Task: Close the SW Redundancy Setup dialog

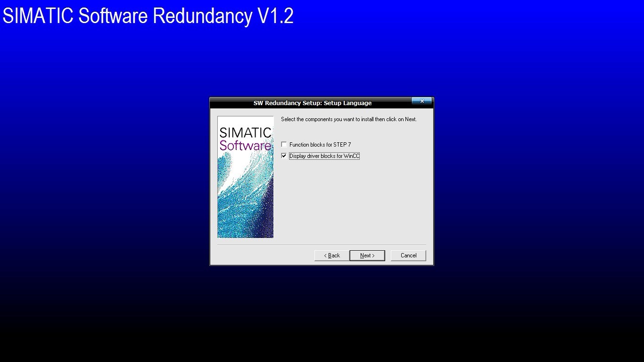Action: (x=421, y=101)
